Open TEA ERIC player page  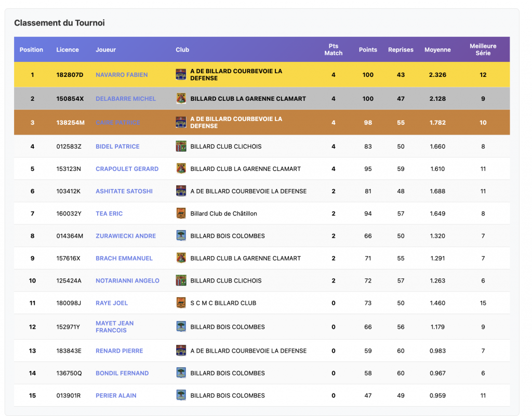pyautogui.click(x=109, y=213)
